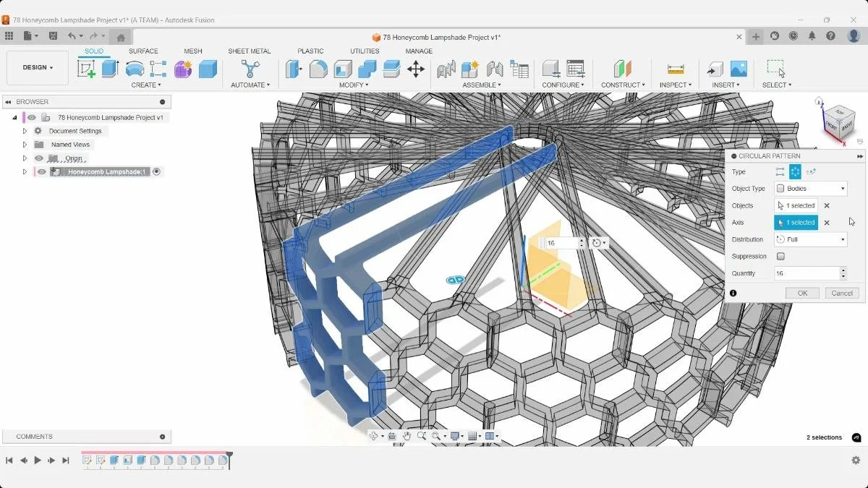Click the activate radio button for Honeycomb Lampshade:1

coord(156,172)
